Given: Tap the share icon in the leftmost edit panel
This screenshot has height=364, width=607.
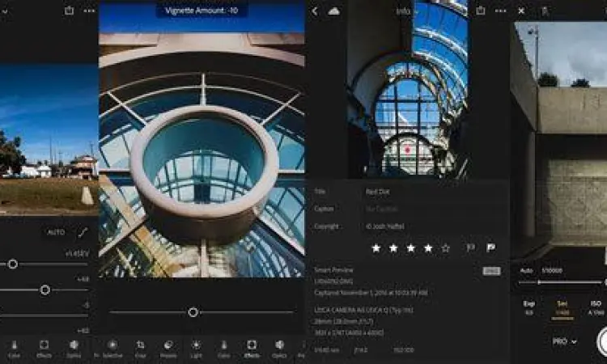Looking at the screenshot, I should tap(69, 11).
